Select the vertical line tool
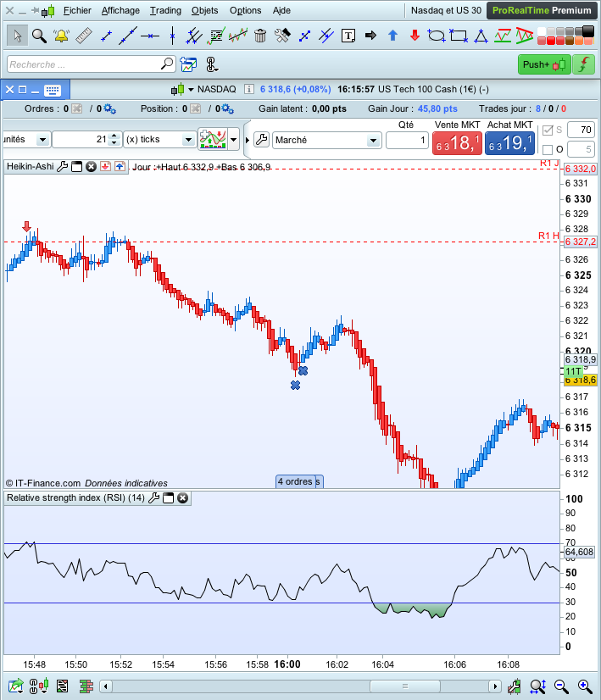 (x=172, y=36)
